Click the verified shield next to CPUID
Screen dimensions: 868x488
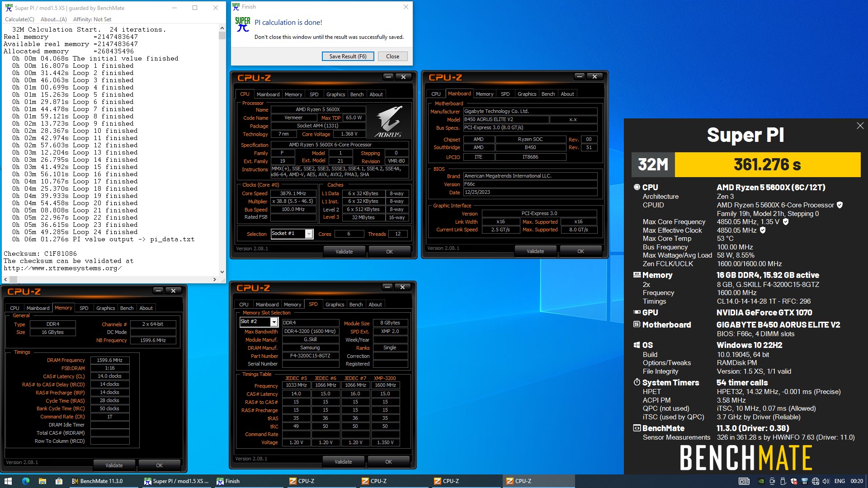(840, 205)
